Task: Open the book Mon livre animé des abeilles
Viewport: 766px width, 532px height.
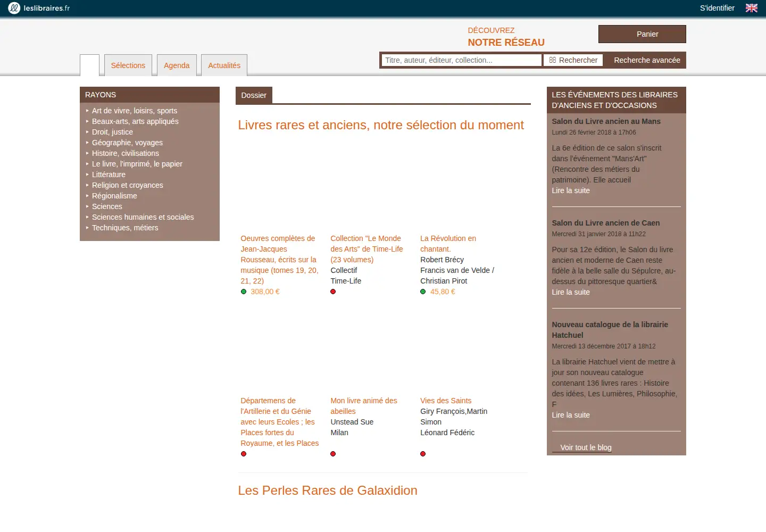Action: (364, 406)
